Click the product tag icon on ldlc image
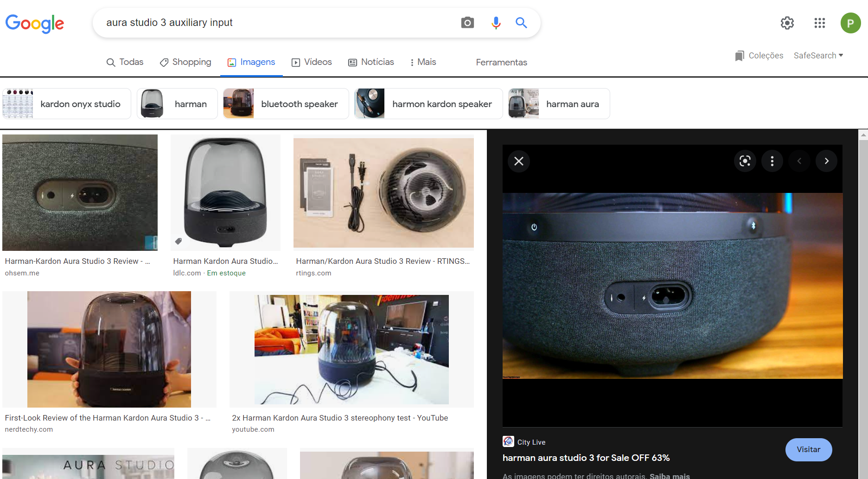 click(179, 241)
